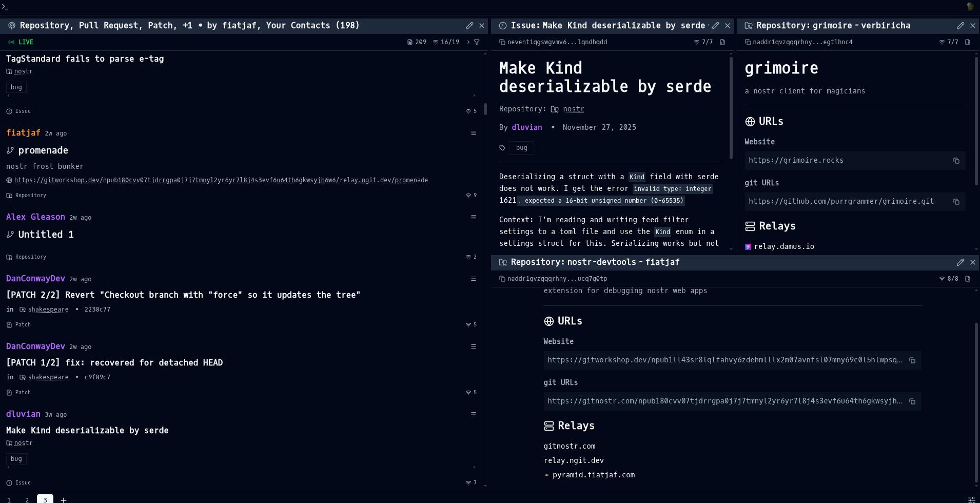Copy the nostr-devtools gitnostr git URL

pos(912,401)
